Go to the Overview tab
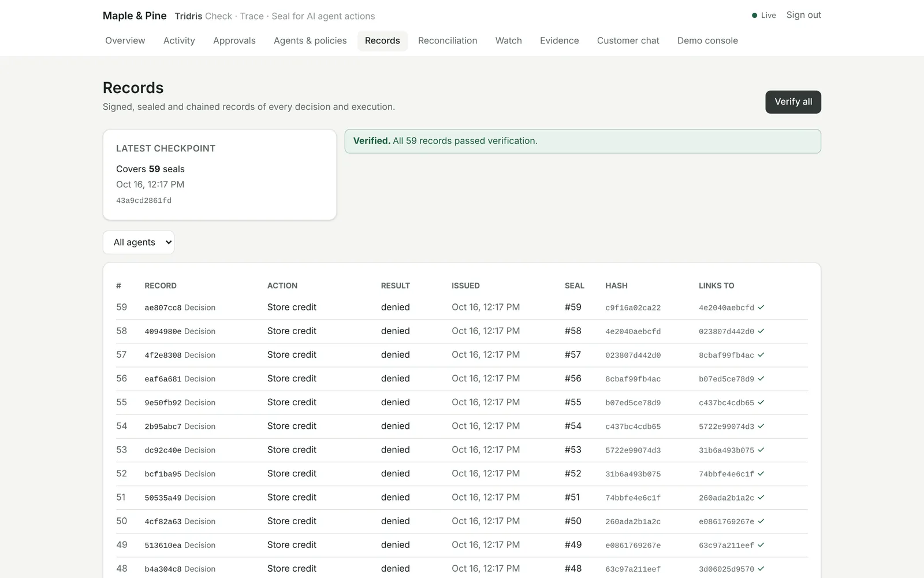The image size is (924, 578). tap(125, 40)
